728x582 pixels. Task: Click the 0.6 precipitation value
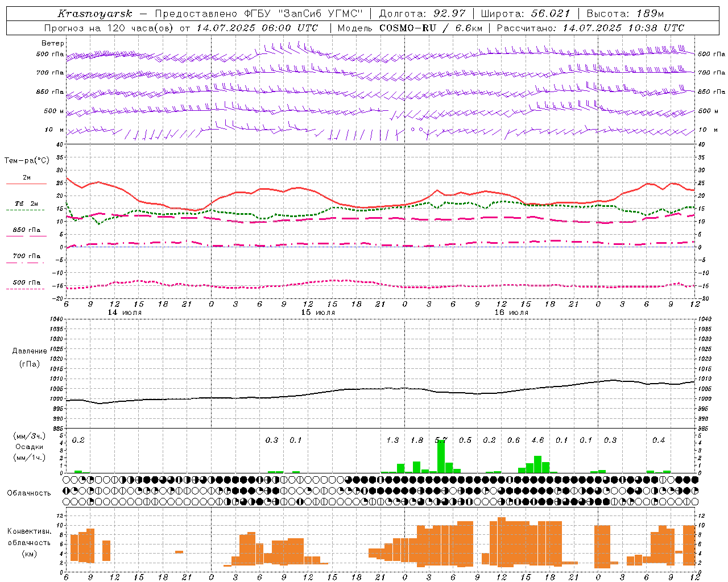(514, 440)
